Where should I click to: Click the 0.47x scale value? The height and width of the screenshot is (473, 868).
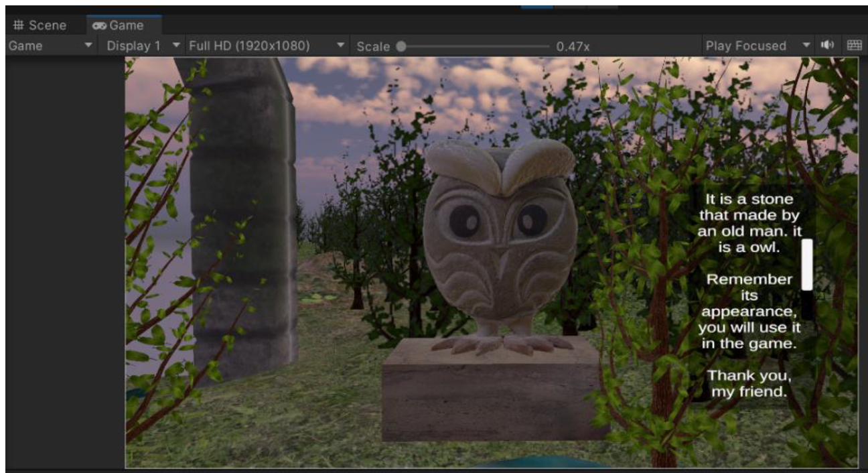point(573,46)
